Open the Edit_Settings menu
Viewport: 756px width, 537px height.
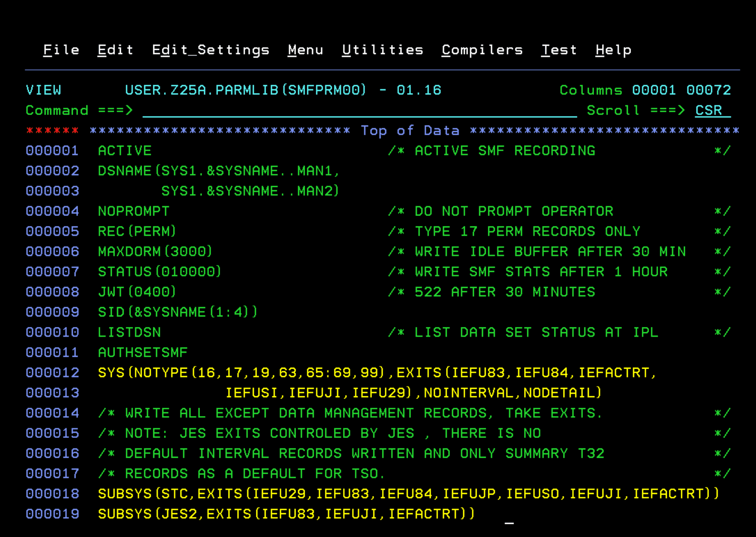[211, 49]
